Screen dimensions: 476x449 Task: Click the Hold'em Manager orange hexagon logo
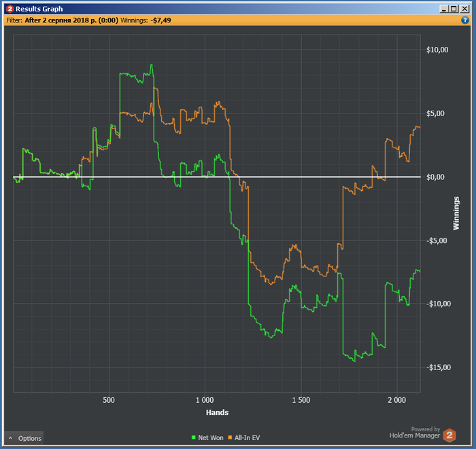(449, 435)
